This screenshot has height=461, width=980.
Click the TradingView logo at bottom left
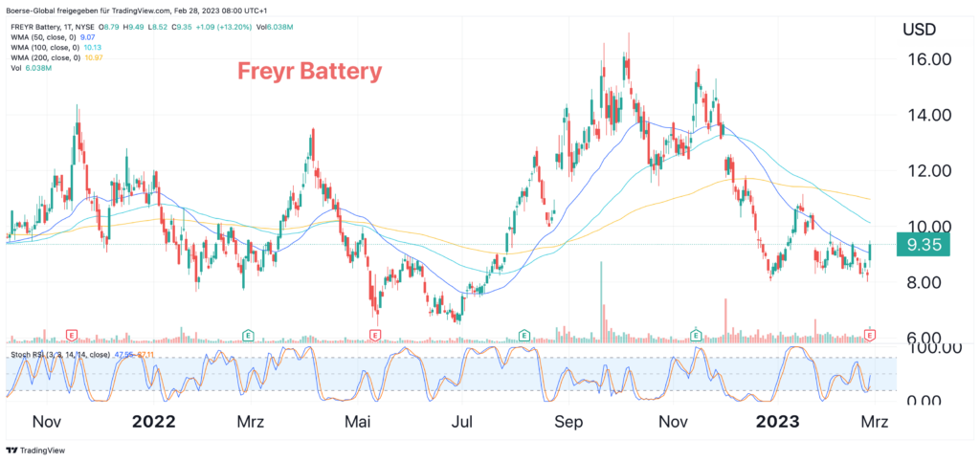35,450
